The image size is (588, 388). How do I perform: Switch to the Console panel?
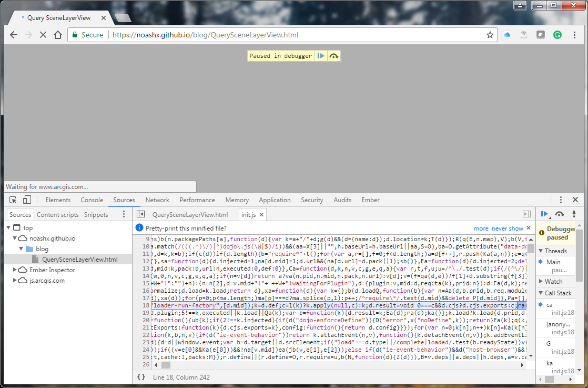pyautogui.click(x=92, y=200)
